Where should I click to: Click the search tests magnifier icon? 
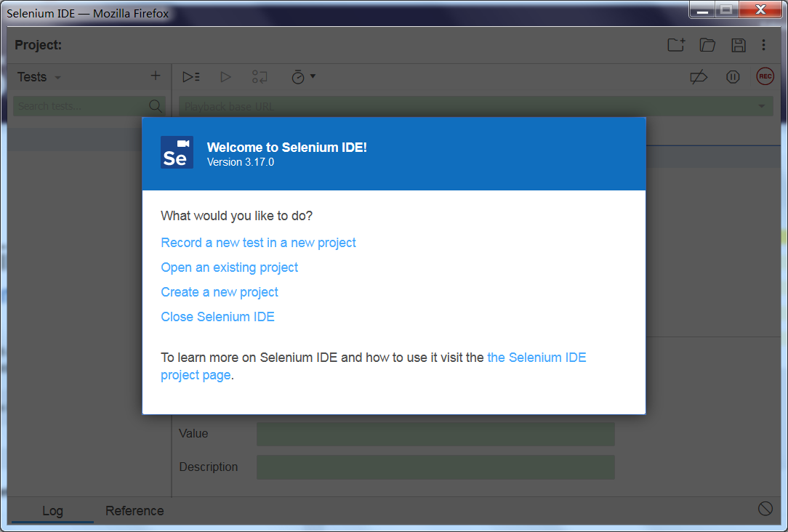(156, 106)
